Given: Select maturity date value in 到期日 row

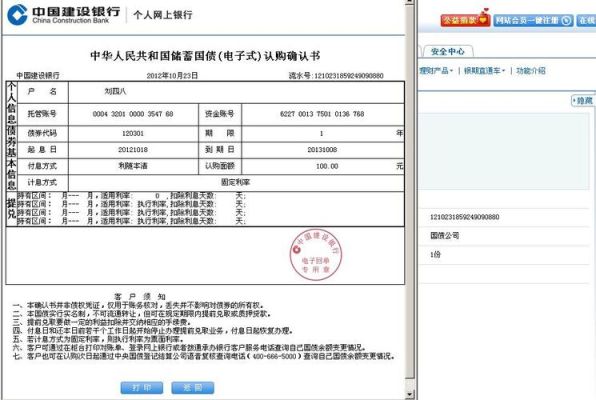Looking at the screenshot, I should click(322, 150).
